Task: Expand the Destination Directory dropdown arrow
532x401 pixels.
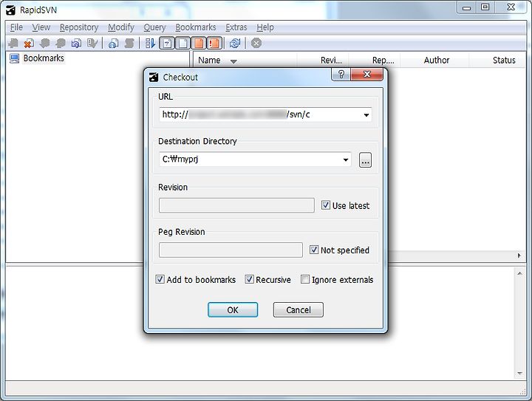Action: [345, 160]
